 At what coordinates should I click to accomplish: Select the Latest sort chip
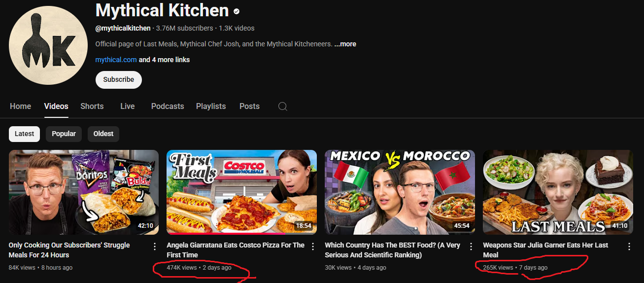[x=24, y=134]
